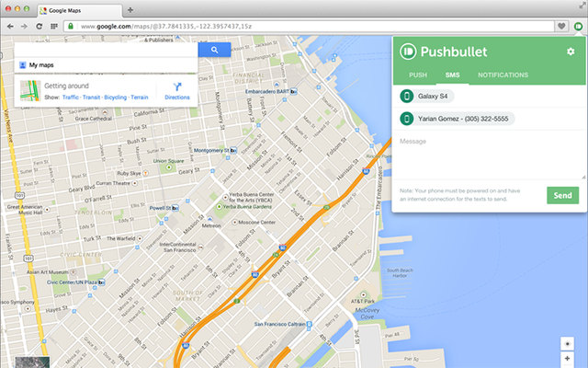Click the Yerba Buena Gardens label
The height and width of the screenshot is (368, 588).
[247, 206]
